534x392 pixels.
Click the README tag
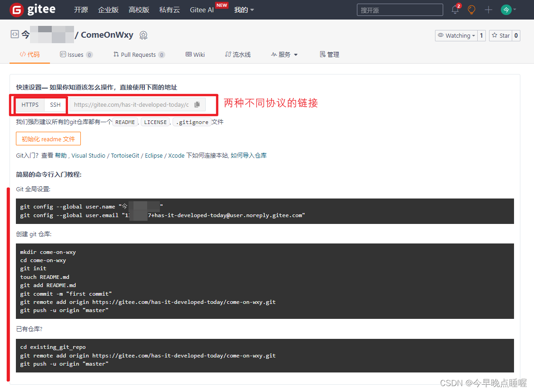pos(125,122)
